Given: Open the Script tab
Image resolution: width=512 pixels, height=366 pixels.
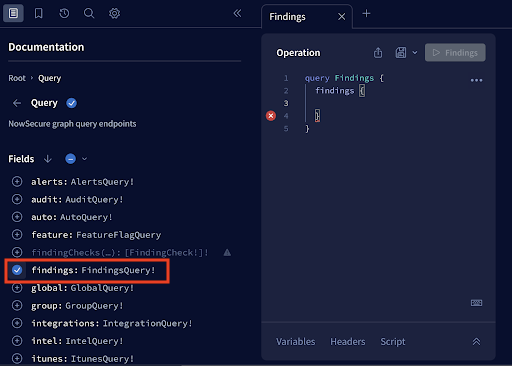Looking at the screenshot, I should coord(393,342).
